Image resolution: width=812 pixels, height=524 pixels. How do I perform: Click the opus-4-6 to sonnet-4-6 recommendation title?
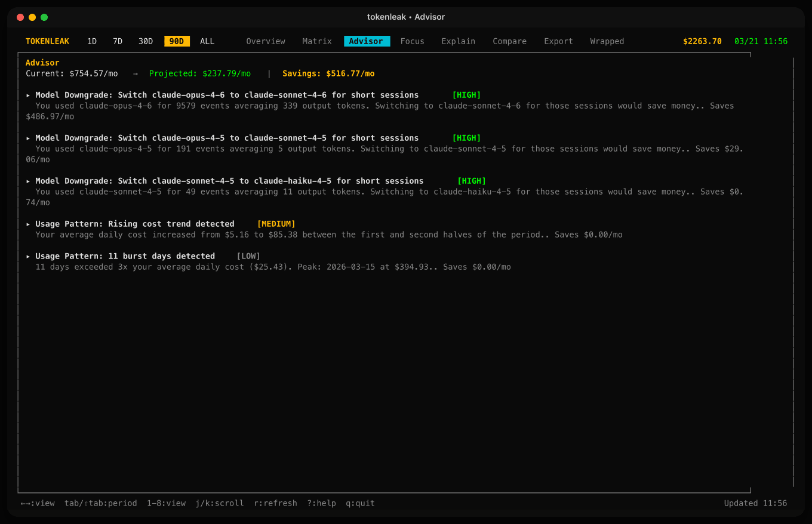tap(227, 95)
